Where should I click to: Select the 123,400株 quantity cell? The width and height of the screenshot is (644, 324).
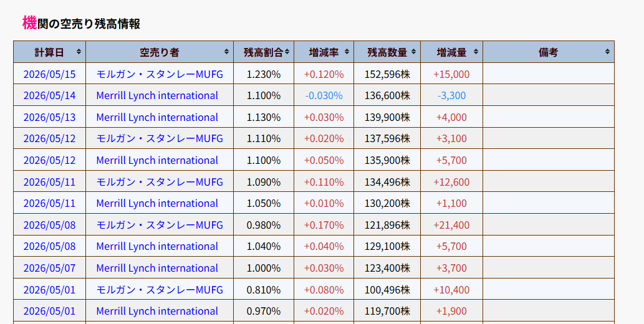[387, 268]
